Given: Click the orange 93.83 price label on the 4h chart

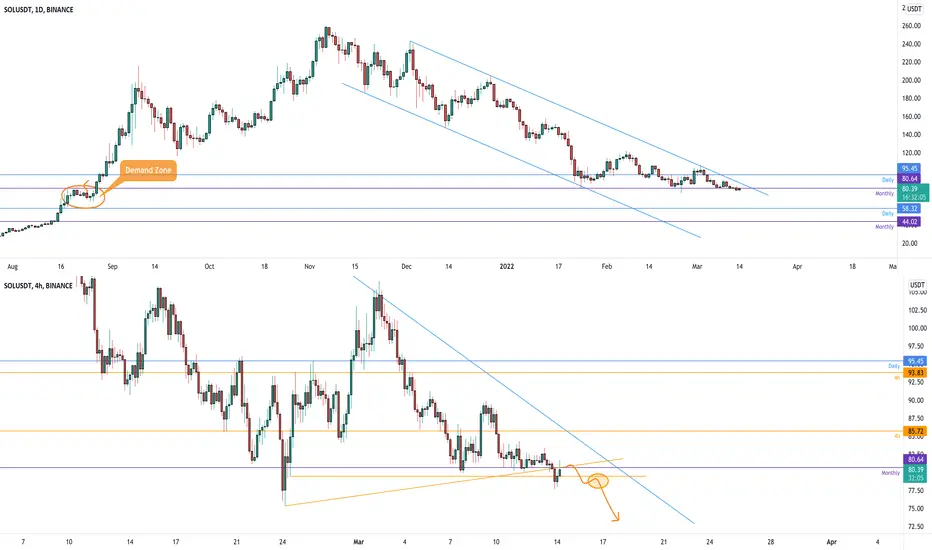Looking at the screenshot, I should (x=916, y=373).
